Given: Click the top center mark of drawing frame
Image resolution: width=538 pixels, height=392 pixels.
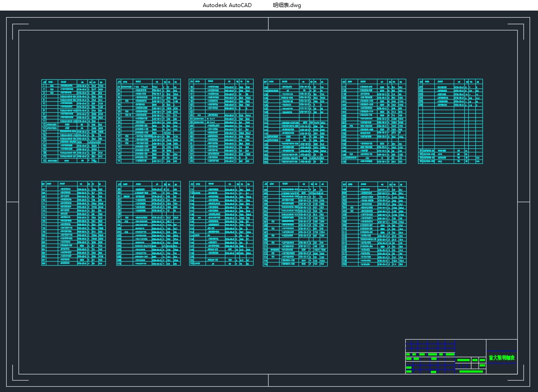Looking at the screenshot, I should coord(268,24).
